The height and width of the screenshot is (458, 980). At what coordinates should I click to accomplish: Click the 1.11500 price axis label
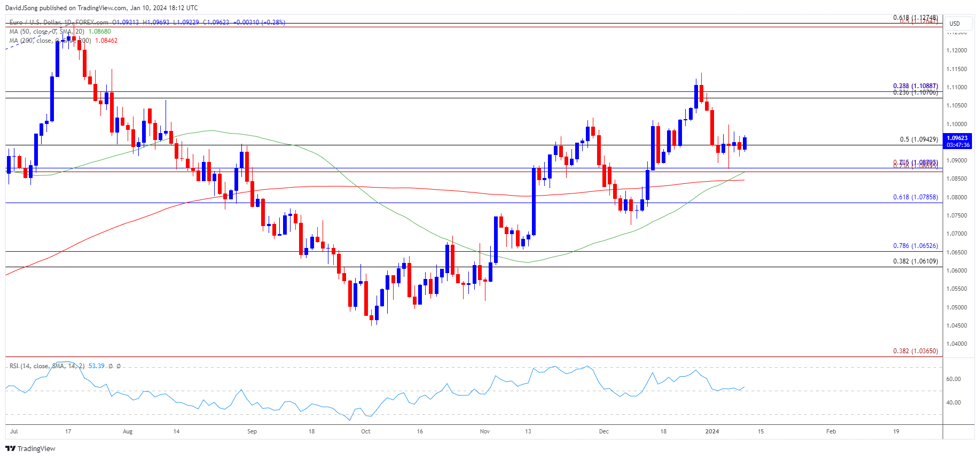click(957, 69)
